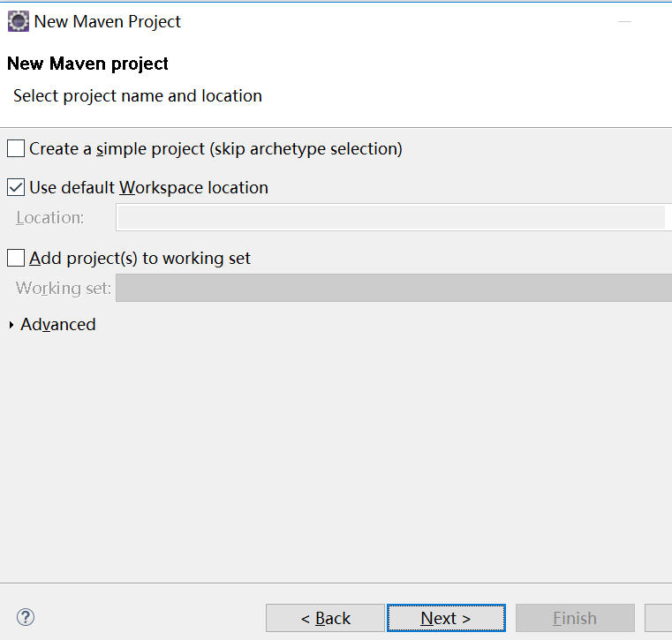672x640 pixels.
Task: Open the Working set combo box
Action: tap(393, 288)
